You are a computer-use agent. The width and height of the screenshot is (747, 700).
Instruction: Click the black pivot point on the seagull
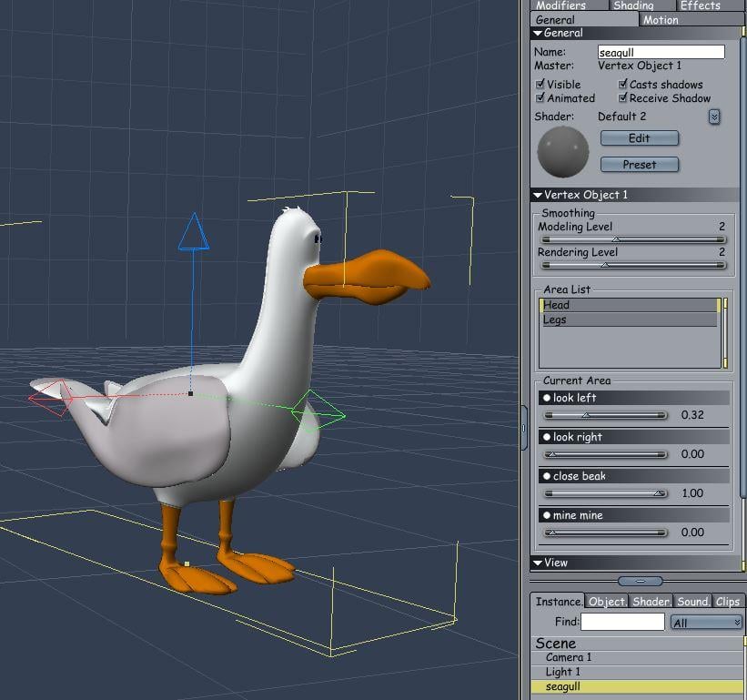coord(190,393)
